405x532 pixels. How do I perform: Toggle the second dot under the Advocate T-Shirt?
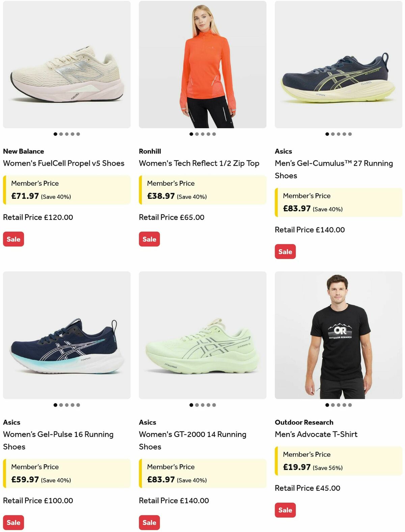coord(333,404)
